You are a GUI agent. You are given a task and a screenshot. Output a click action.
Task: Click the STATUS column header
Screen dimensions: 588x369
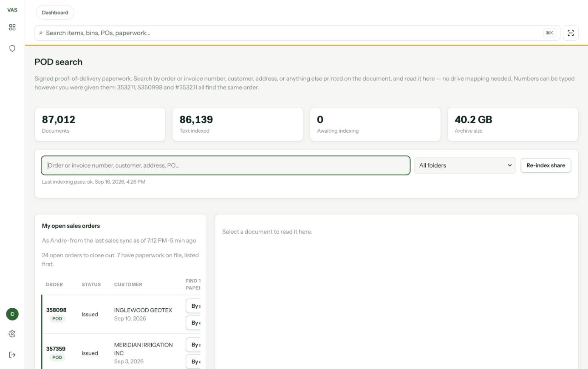tap(91, 284)
